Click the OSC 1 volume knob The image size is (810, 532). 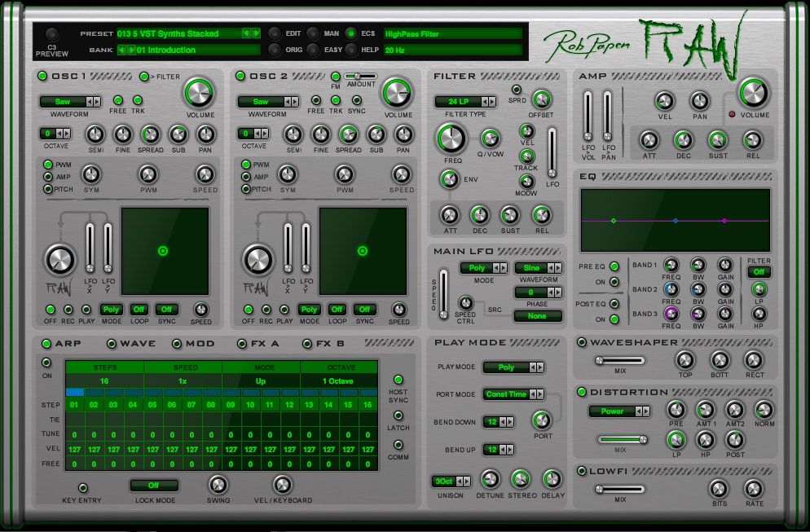pos(199,93)
